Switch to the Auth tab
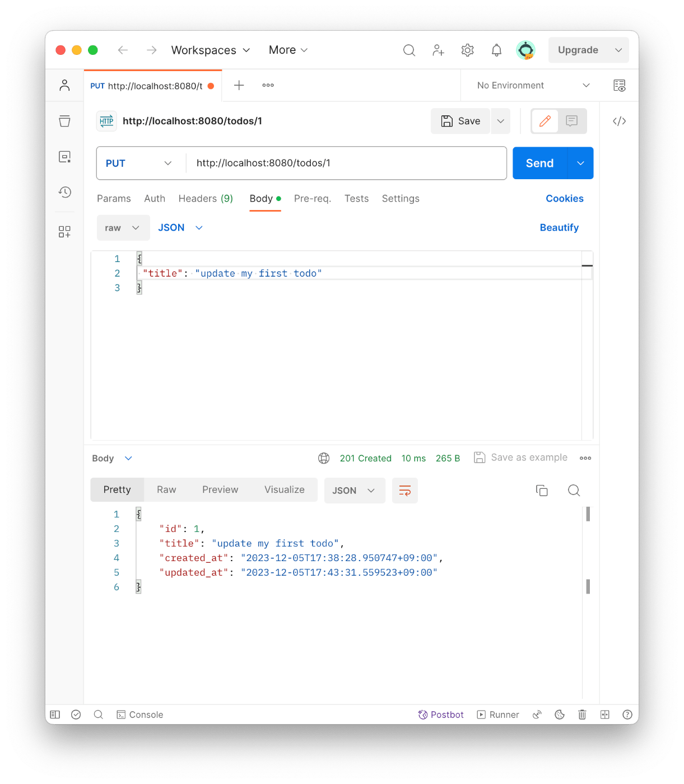This screenshot has height=784, width=684. click(x=155, y=199)
